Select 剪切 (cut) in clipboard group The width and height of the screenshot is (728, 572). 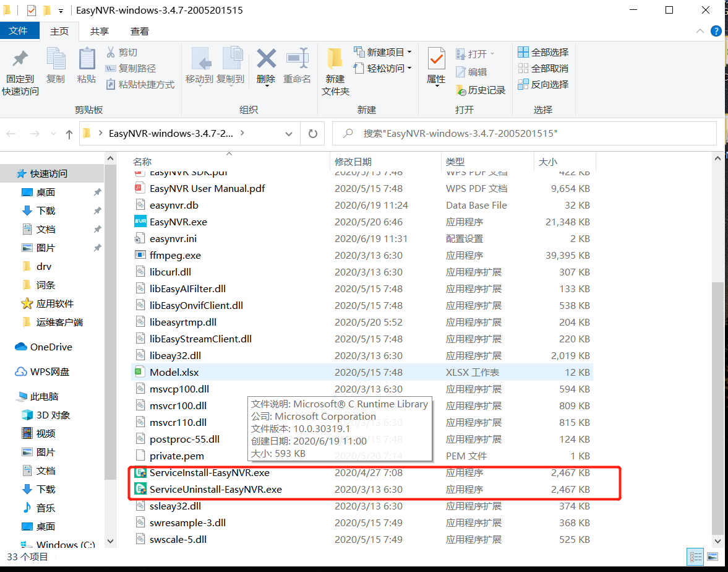point(122,52)
